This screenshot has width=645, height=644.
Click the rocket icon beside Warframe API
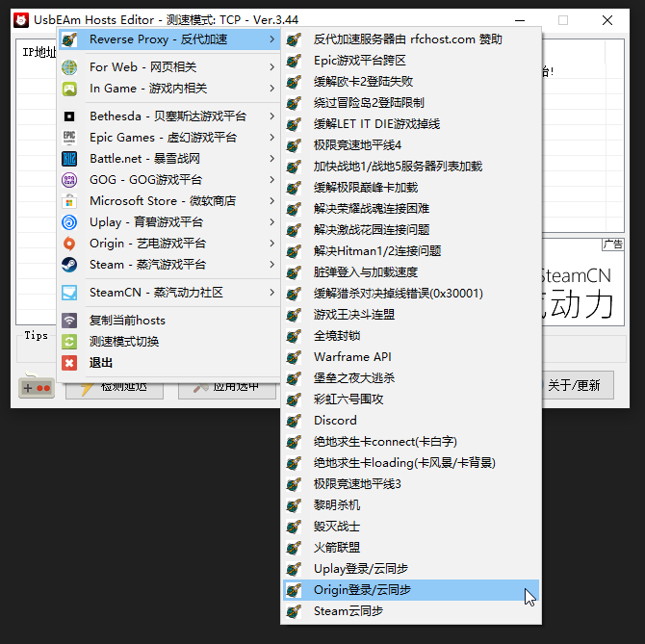coord(294,357)
